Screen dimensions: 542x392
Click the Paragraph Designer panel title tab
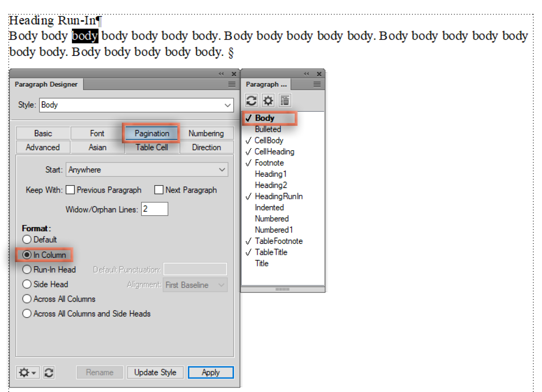point(46,84)
